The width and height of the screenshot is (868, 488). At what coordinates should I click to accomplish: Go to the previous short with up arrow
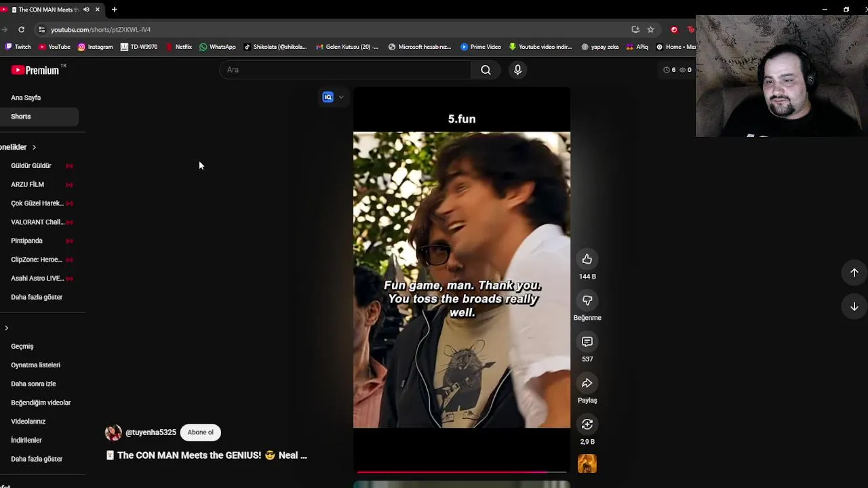[854, 272]
